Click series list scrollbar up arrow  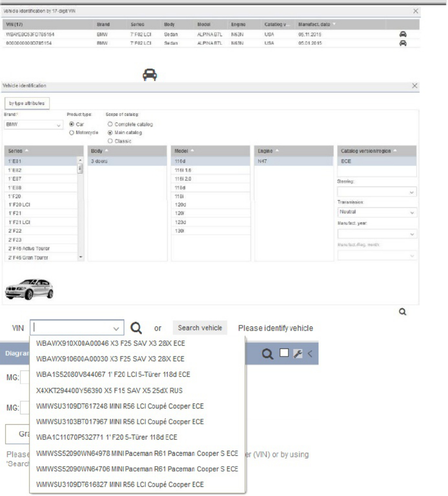click(x=80, y=161)
